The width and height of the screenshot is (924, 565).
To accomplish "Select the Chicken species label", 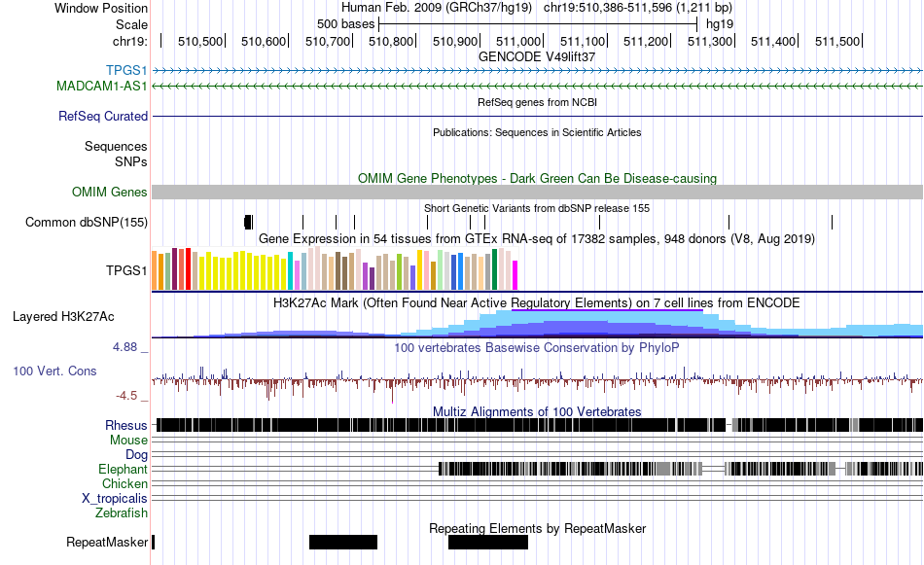I will pyautogui.click(x=124, y=483).
